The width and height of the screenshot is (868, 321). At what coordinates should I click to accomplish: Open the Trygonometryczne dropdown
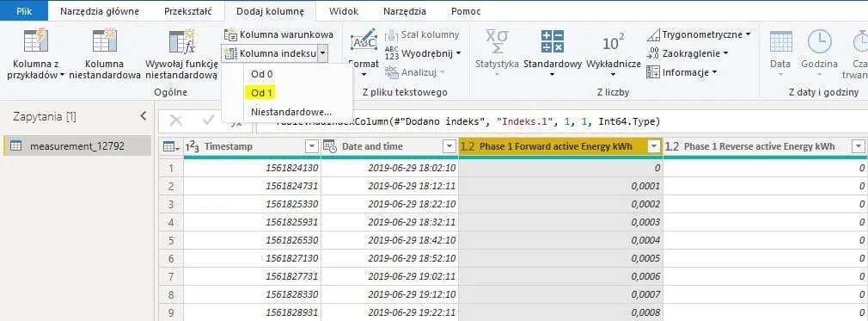699,34
